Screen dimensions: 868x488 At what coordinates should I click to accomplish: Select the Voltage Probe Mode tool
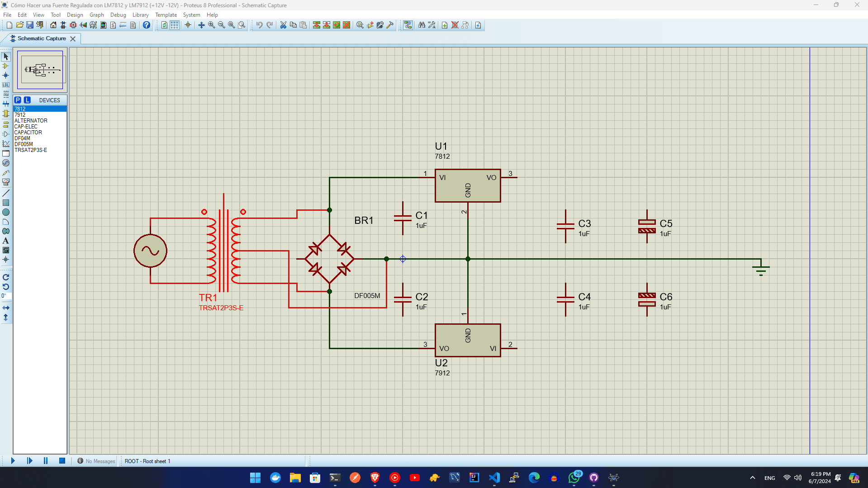tap(6, 172)
